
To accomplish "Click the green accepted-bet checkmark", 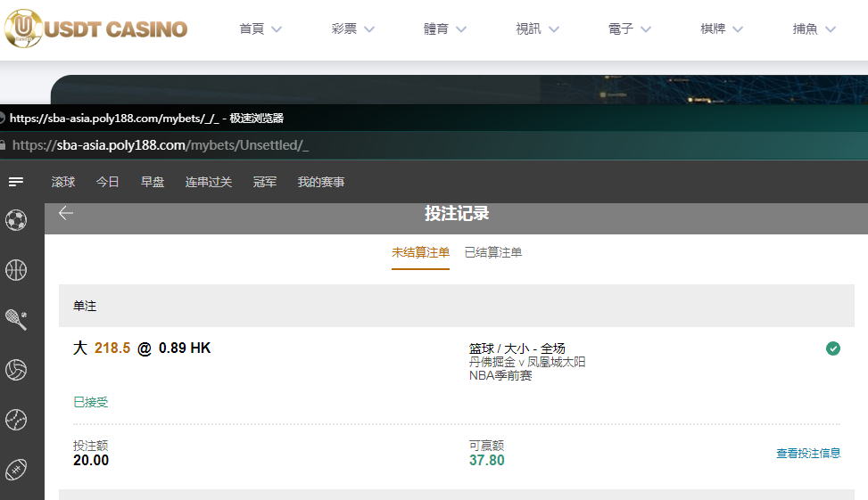I will (833, 348).
